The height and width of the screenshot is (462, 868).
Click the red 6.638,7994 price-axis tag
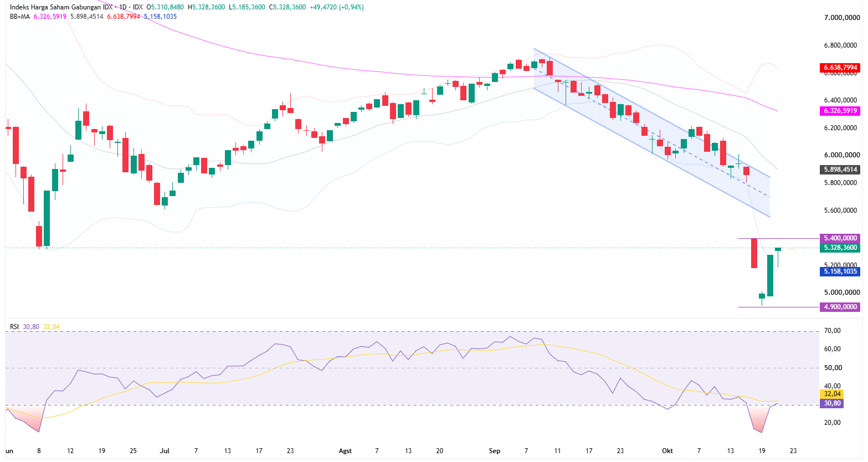(840, 68)
